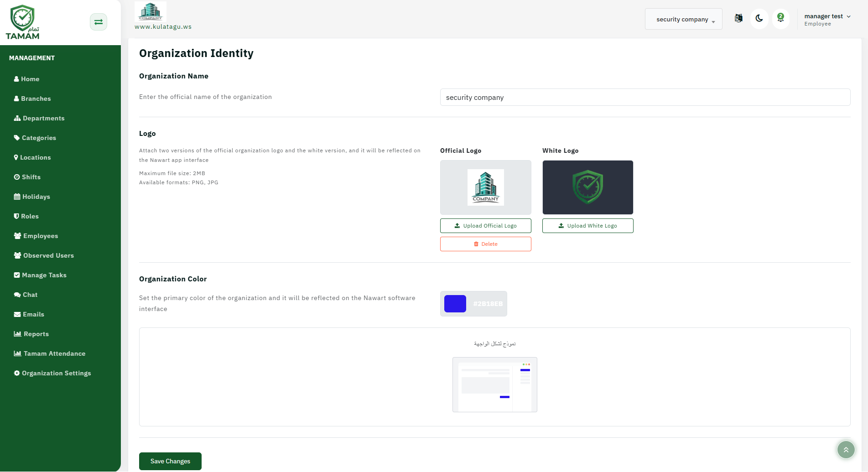Open www.kulatagu.ws link in header
The height and width of the screenshot is (472, 868).
click(x=163, y=26)
